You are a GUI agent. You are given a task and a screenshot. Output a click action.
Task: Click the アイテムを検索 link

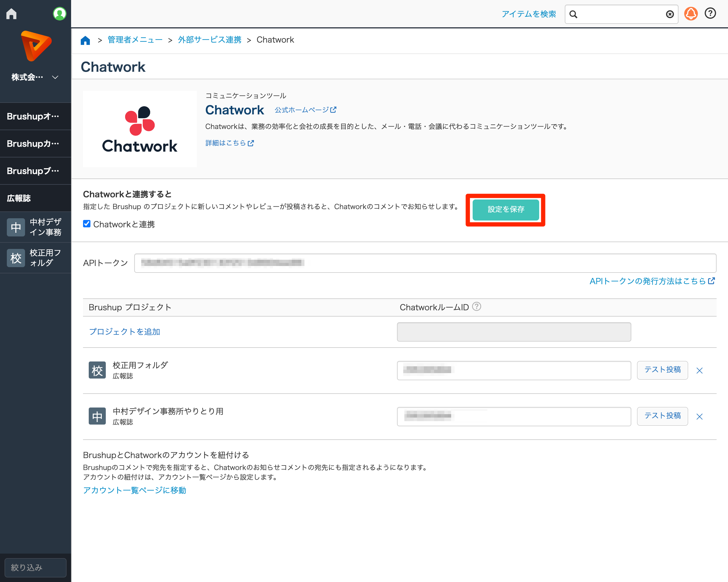click(528, 14)
